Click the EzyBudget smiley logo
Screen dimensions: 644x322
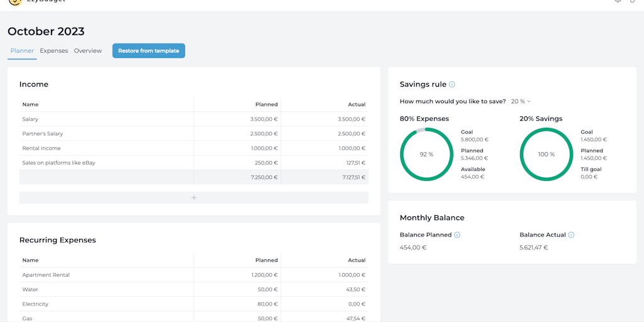click(x=15, y=2)
